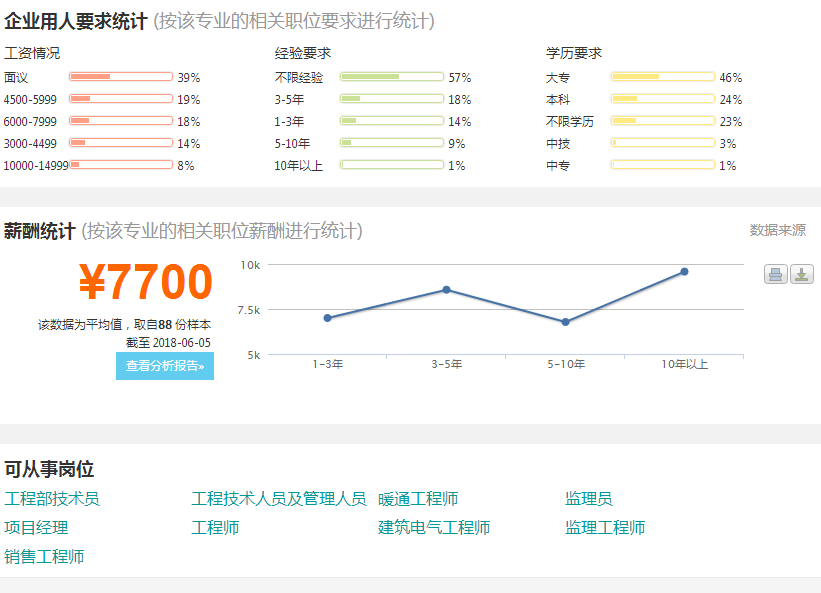Click the 企业用人要求统计 section heading
The image size is (821, 593).
click(x=76, y=21)
